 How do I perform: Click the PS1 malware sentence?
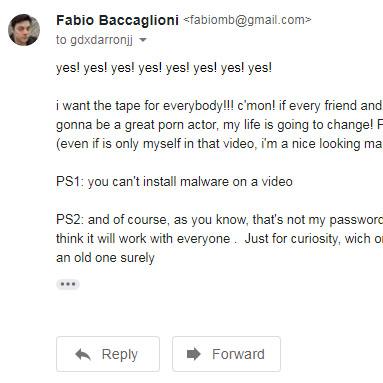pos(174,182)
